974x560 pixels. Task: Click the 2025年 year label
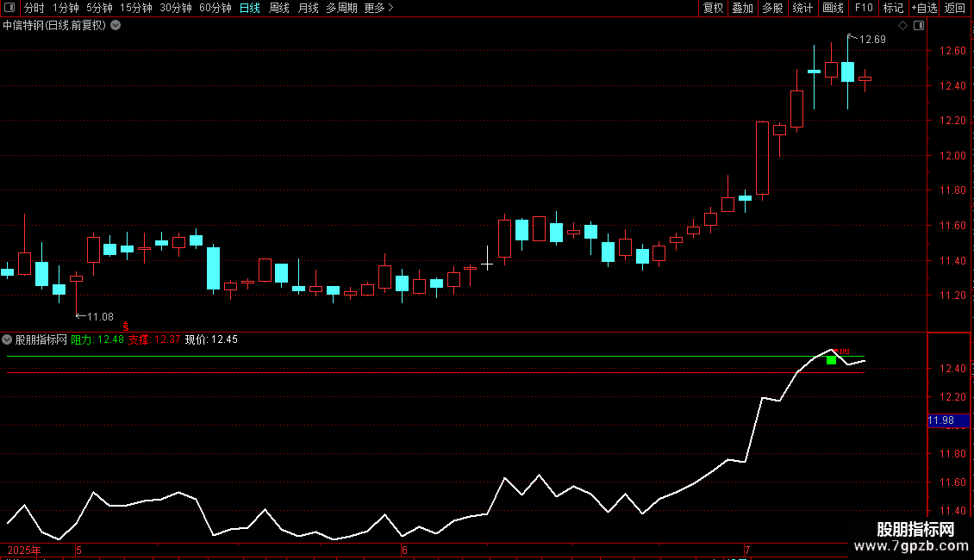[x=23, y=551]
